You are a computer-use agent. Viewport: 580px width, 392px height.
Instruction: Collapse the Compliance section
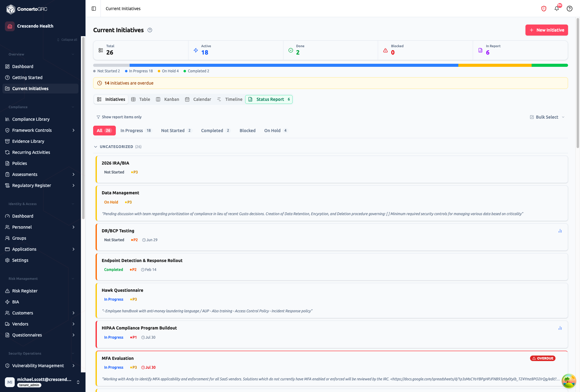[x=73, y=107]
